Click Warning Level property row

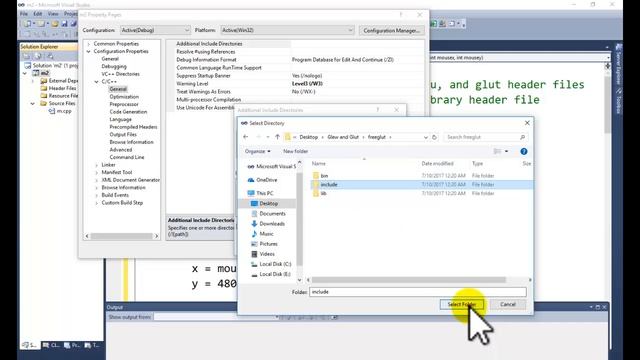click(x=296, y=84)
